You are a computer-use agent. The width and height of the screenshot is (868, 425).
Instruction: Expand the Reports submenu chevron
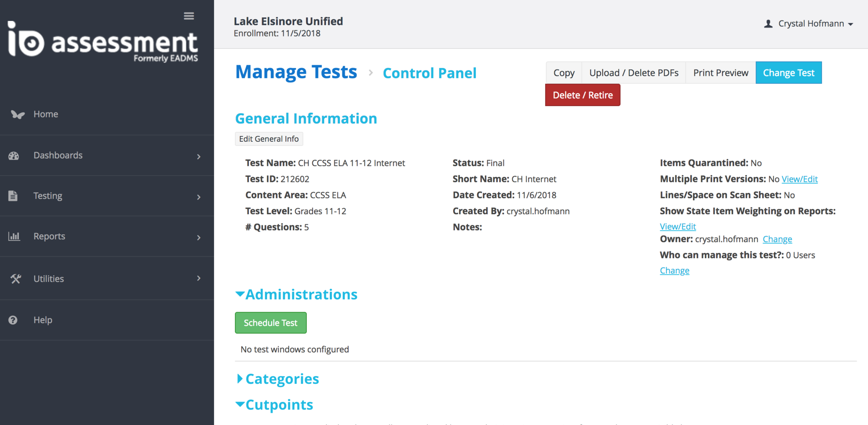(x=199, y=238)
